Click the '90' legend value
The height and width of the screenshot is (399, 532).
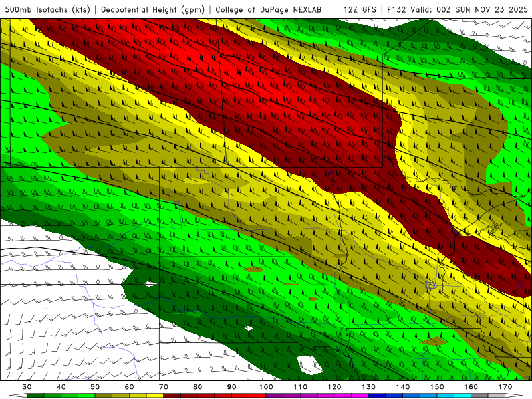point(232,387)
